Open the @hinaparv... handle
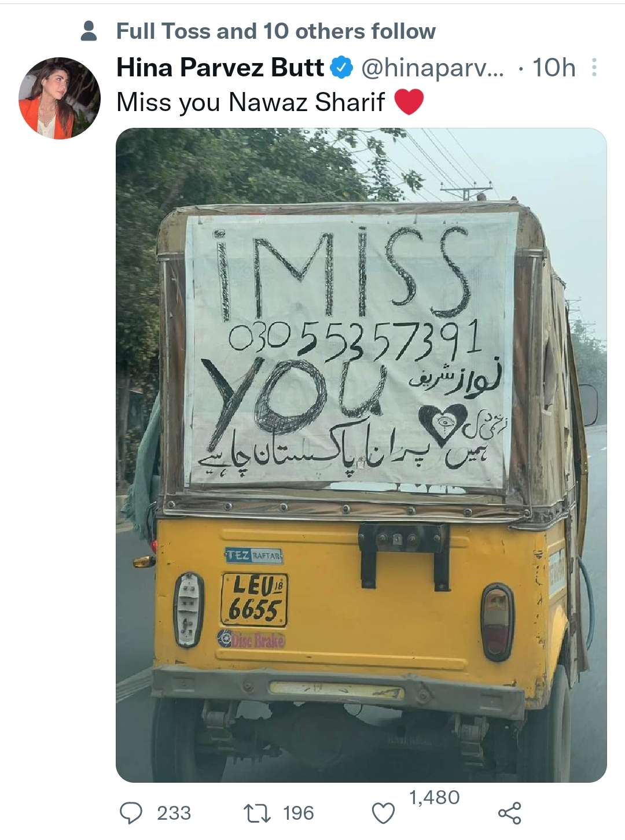The image size is (625, 840). tap(433, 68)
